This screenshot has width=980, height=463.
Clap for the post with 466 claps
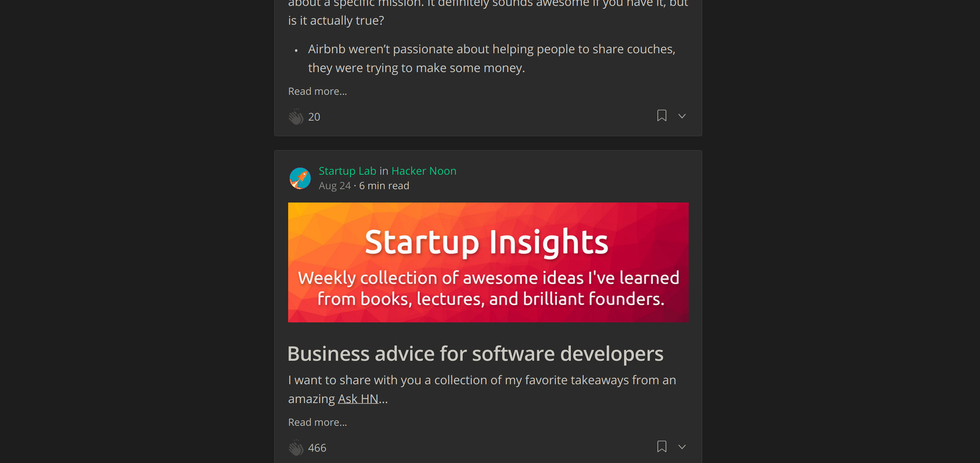[x=296, y=448]
